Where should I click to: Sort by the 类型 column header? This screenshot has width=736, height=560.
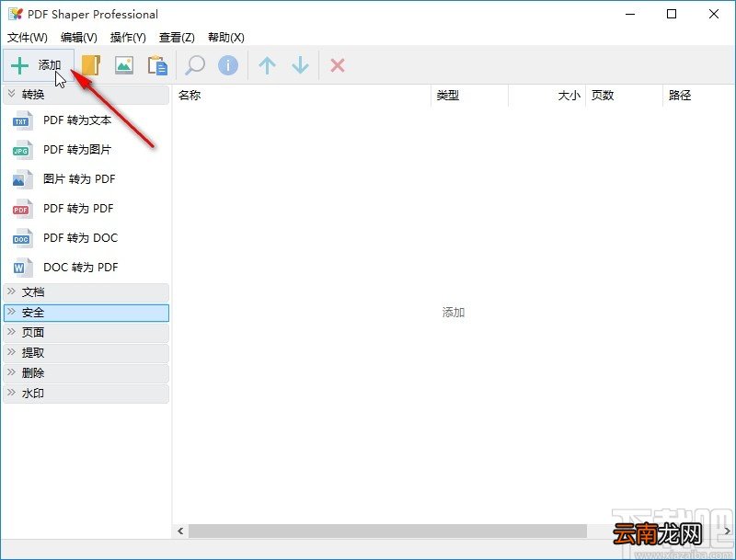click(469, 96)
